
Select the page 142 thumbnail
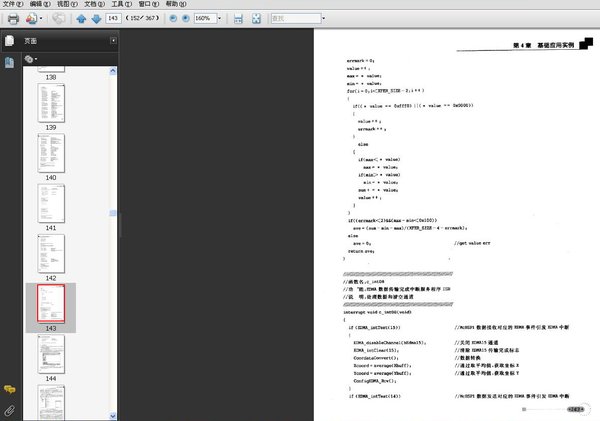click(x=51, y=254)
